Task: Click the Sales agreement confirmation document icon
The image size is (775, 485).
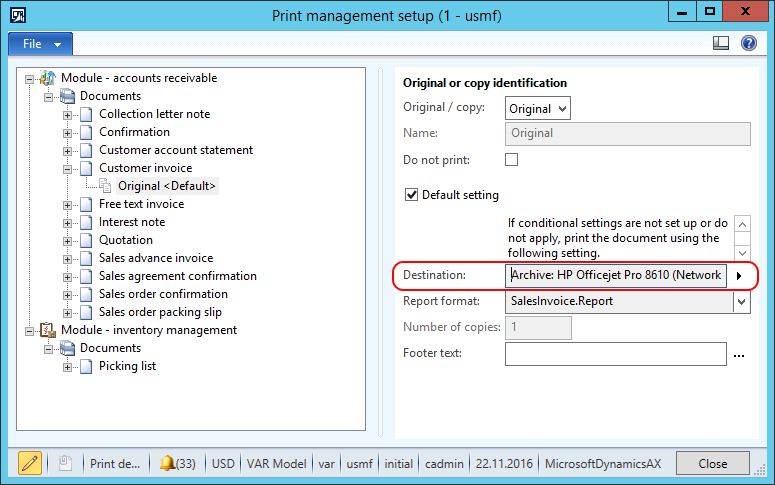Action: tap(86, 276)
